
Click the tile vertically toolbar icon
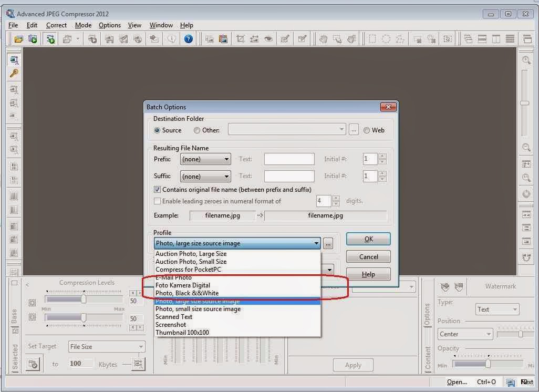point(496,39)
